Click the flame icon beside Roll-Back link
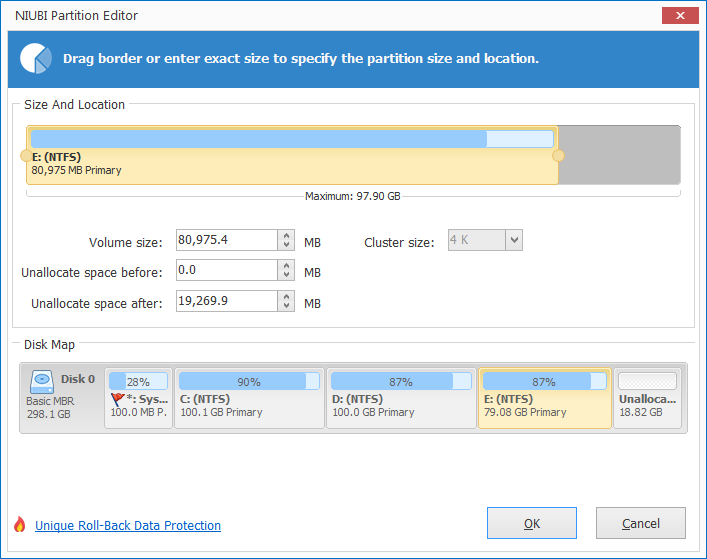 point(19,525)
